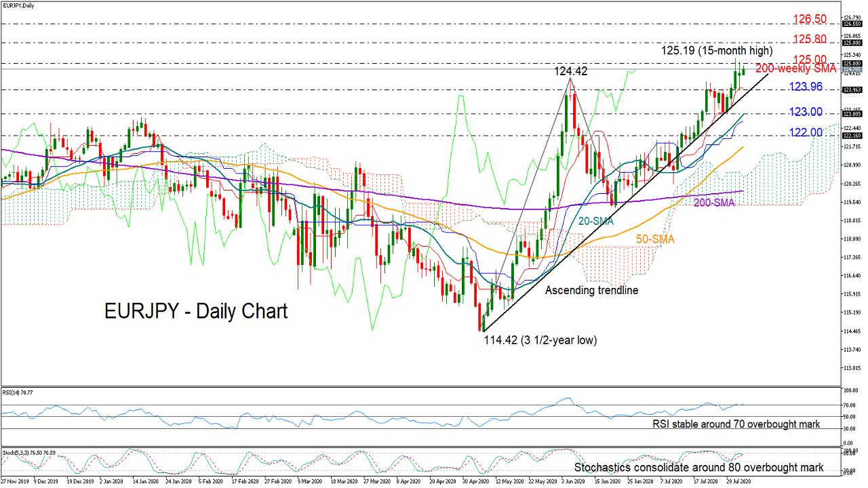Click the EURJPY - Daily Chart heading

196,311
